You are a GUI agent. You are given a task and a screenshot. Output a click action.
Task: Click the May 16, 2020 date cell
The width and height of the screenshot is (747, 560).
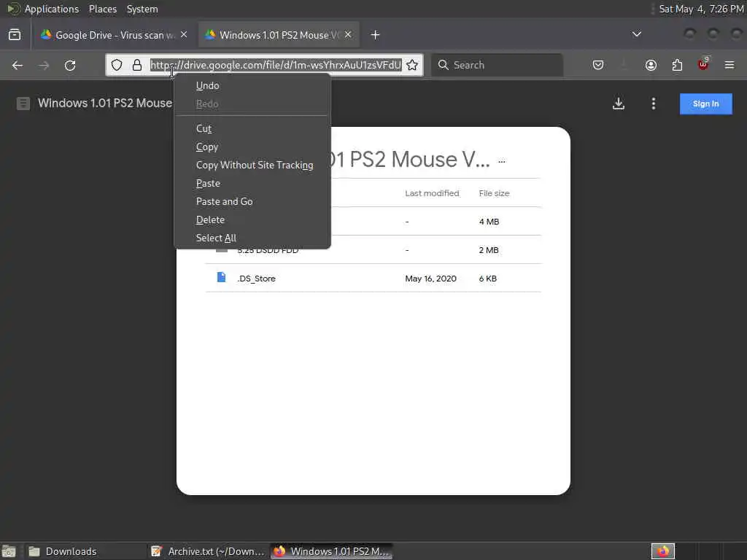tap(430, 279)
